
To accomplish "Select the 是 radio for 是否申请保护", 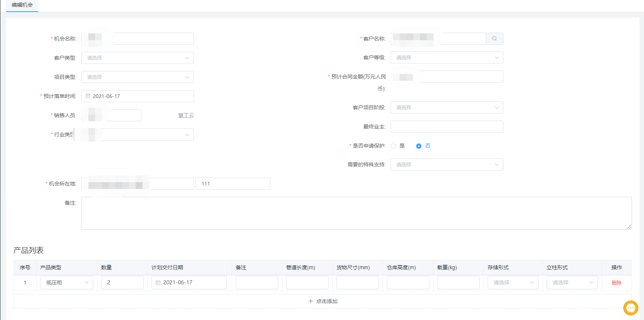I will 393,146.
